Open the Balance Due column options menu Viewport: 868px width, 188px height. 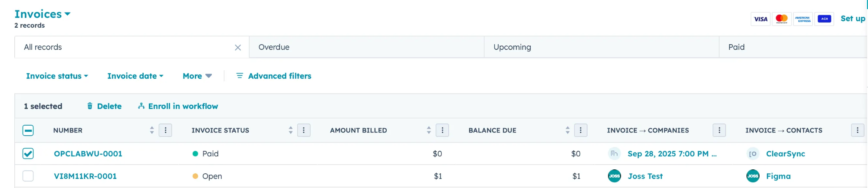click(x=581, y=130)
